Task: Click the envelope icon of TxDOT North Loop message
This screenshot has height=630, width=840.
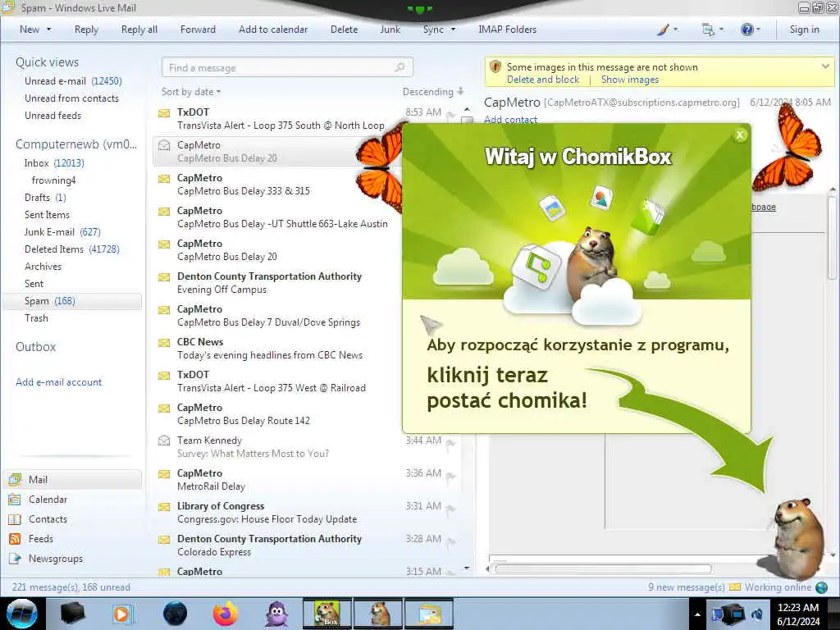Action: 164,113
